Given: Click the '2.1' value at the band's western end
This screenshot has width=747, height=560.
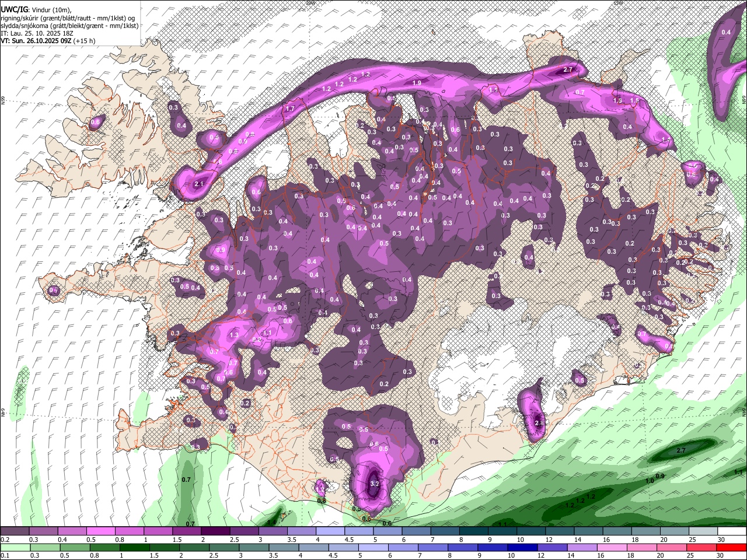Looking at the screenshot, I should (x=198, y=184).
